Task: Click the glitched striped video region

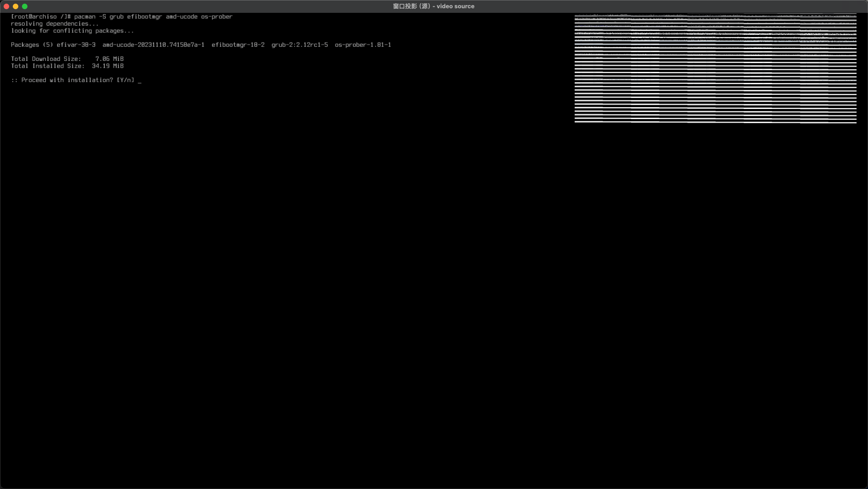Action: [715, 69]
